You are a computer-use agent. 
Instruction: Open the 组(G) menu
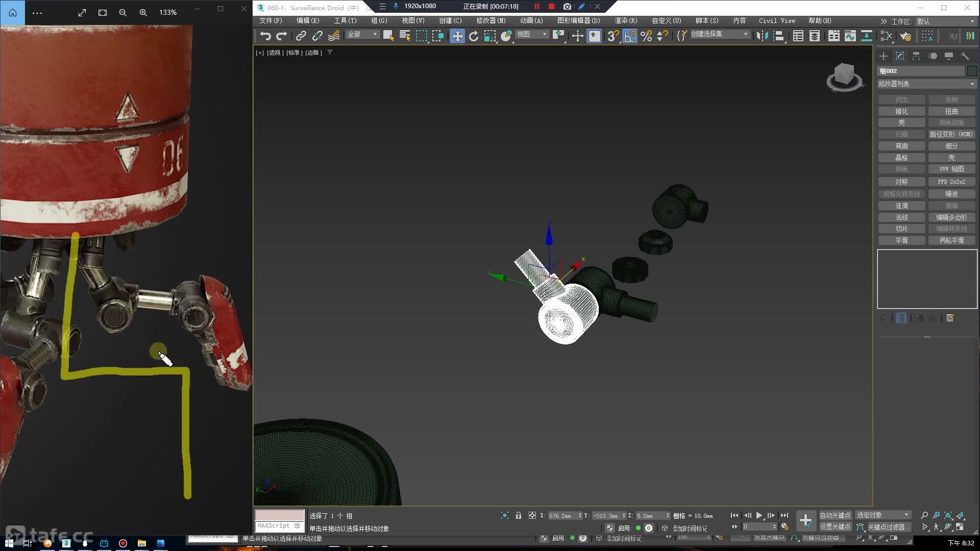pyautogui.click(x=379, y=21)
